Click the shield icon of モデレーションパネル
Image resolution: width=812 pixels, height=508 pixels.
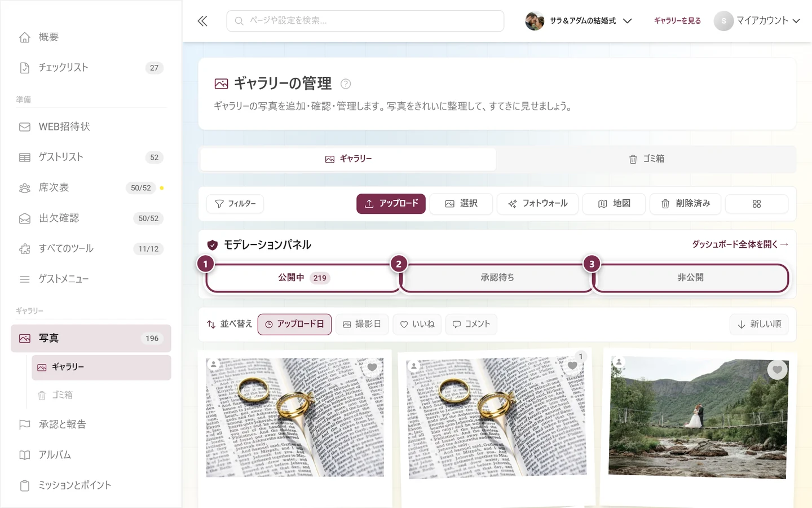coord(213,245)
